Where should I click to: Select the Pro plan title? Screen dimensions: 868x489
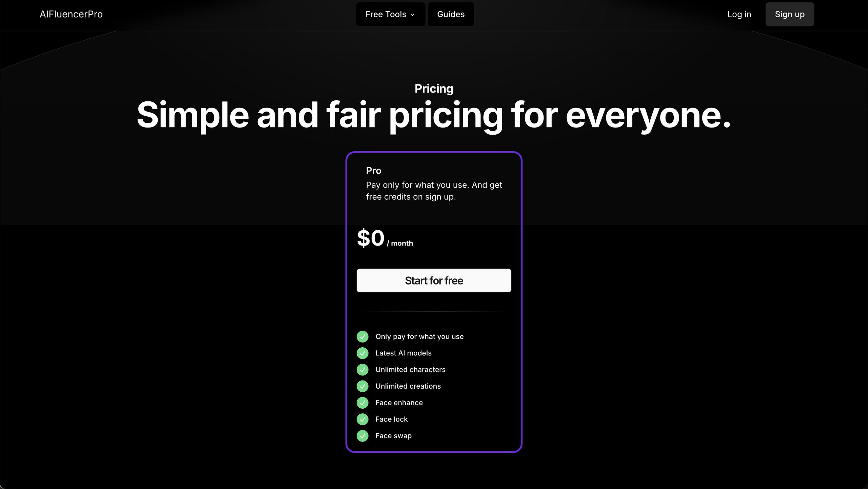click(373, 171)
